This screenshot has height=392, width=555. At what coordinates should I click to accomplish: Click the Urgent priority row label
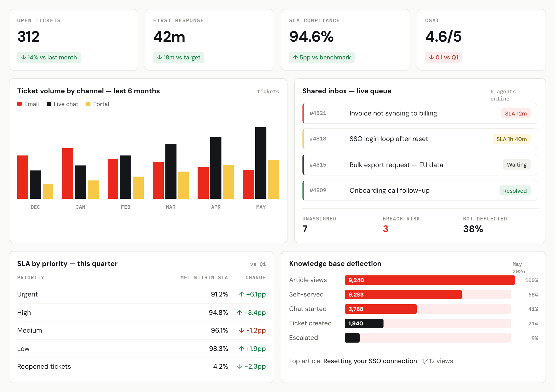tap(27, 294)
